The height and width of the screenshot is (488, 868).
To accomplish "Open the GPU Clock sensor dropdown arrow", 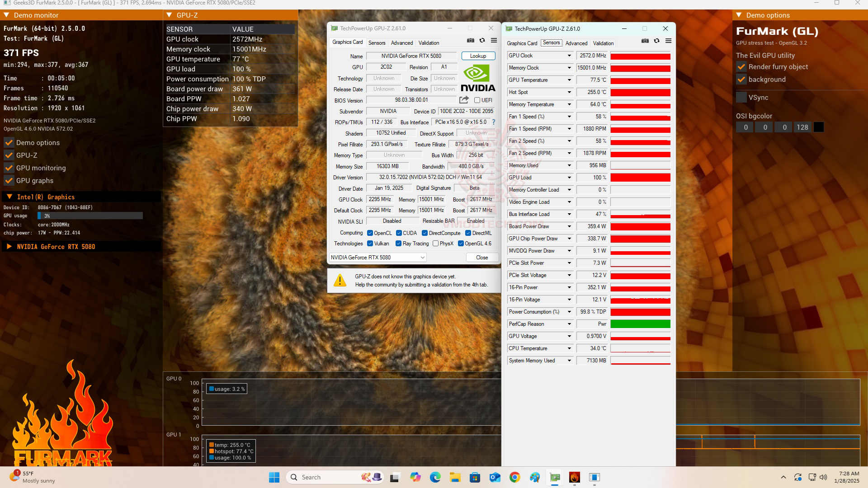I will [569, 56].
